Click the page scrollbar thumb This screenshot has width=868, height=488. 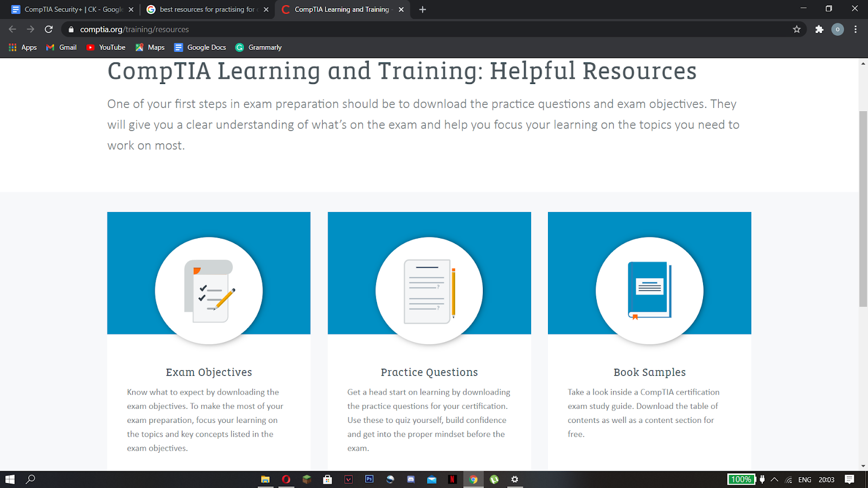coord(863,209)
